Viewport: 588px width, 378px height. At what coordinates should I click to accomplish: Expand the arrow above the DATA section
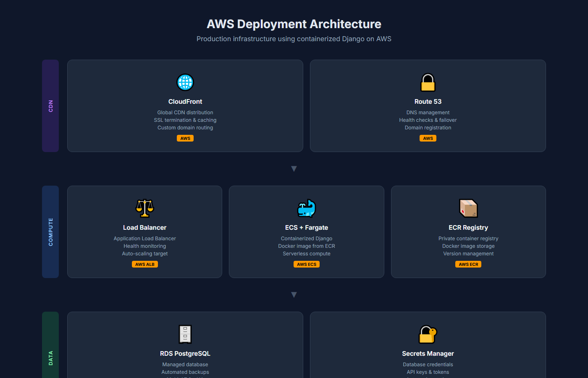(x=294, y=294)
